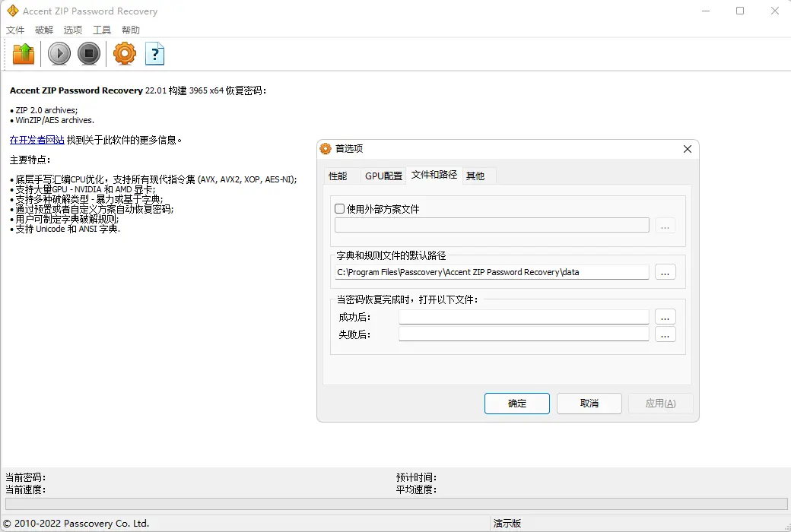The image size is (791, 532).
Task: Minimize the main application window
Action: (x=706, y=11)
